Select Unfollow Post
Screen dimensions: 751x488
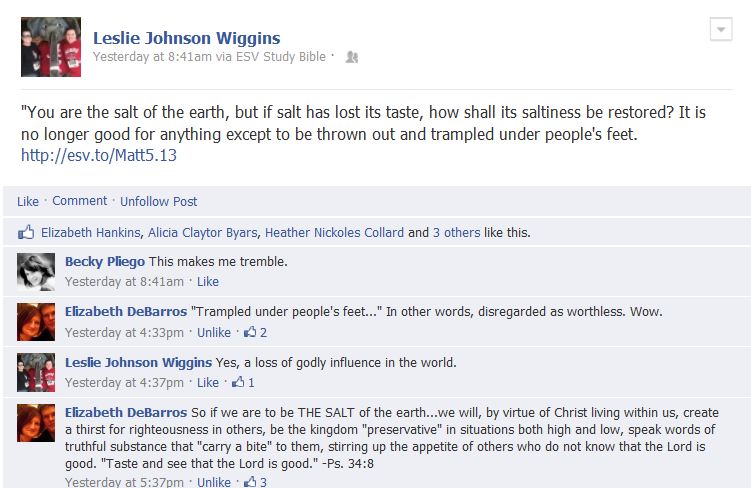pos(159,201)
